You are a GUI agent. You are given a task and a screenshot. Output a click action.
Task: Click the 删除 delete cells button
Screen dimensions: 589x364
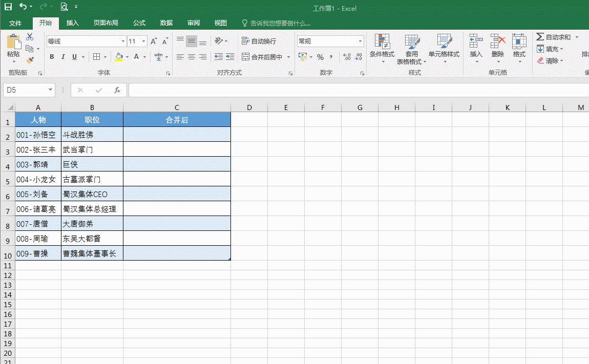coord(498,48)
